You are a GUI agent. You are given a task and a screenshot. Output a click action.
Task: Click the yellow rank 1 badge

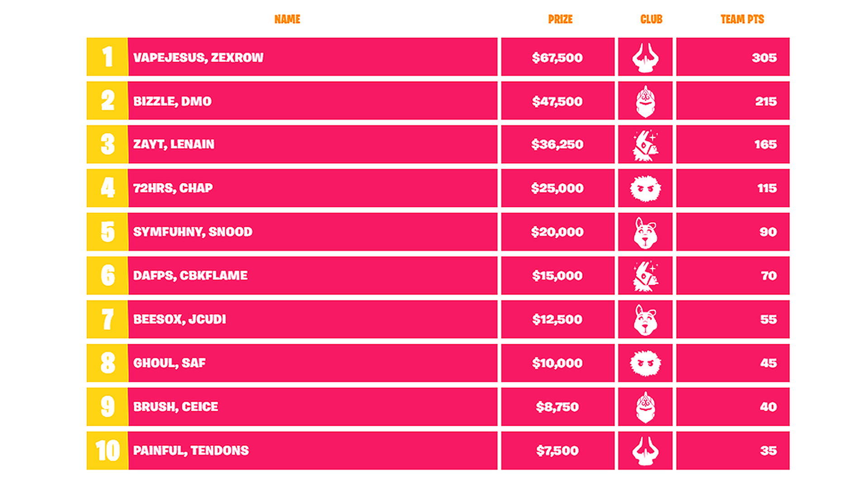tap(107, 56)
